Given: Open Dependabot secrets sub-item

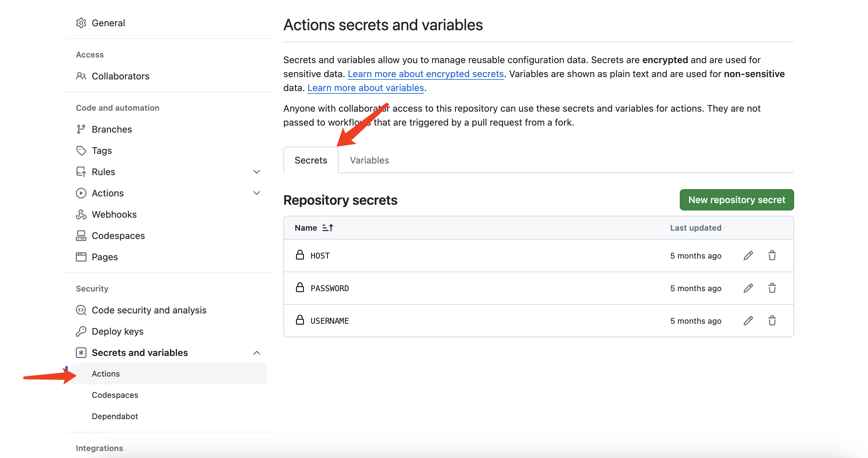Looking at the screenshot, I should click(x=114, y=416).
